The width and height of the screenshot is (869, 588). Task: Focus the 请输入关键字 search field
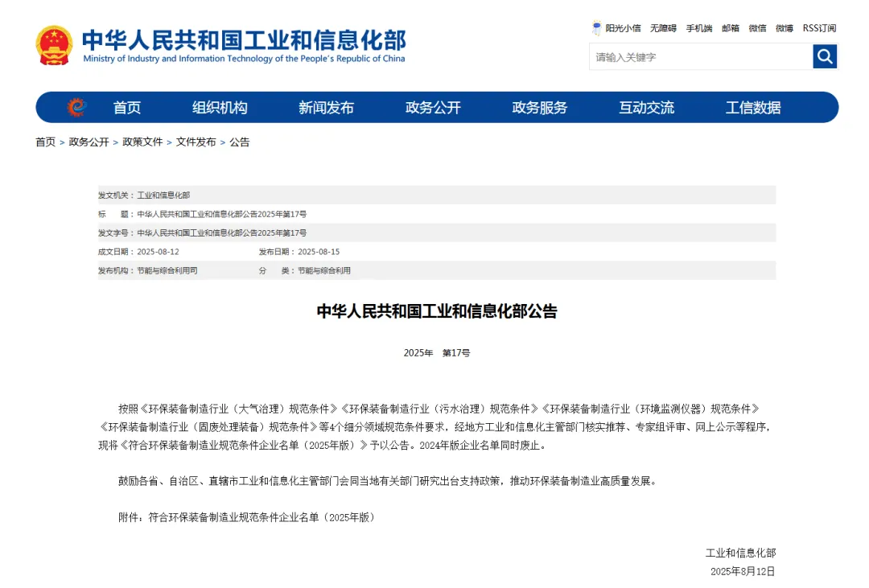[701, 56]
